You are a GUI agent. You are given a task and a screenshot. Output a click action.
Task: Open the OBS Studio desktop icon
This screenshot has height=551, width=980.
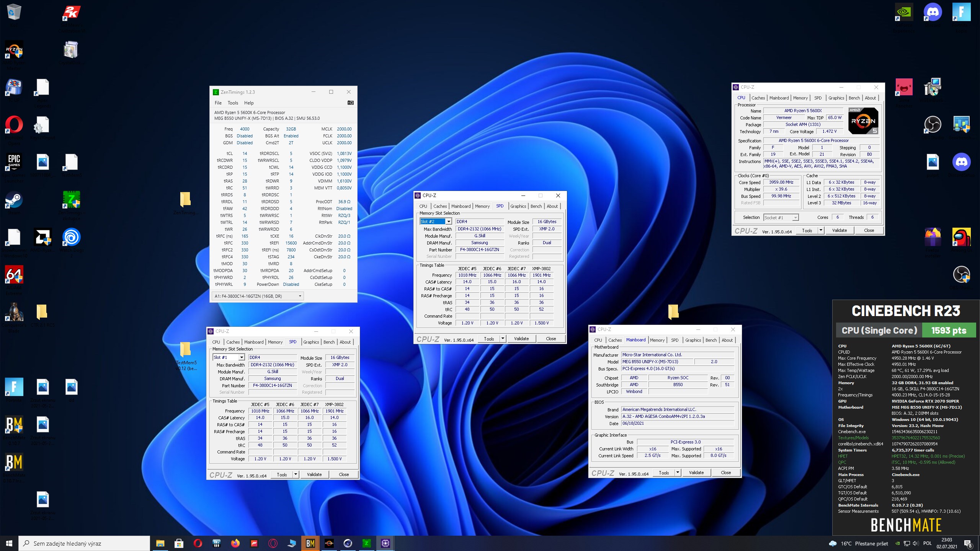[x=933, y=125]
